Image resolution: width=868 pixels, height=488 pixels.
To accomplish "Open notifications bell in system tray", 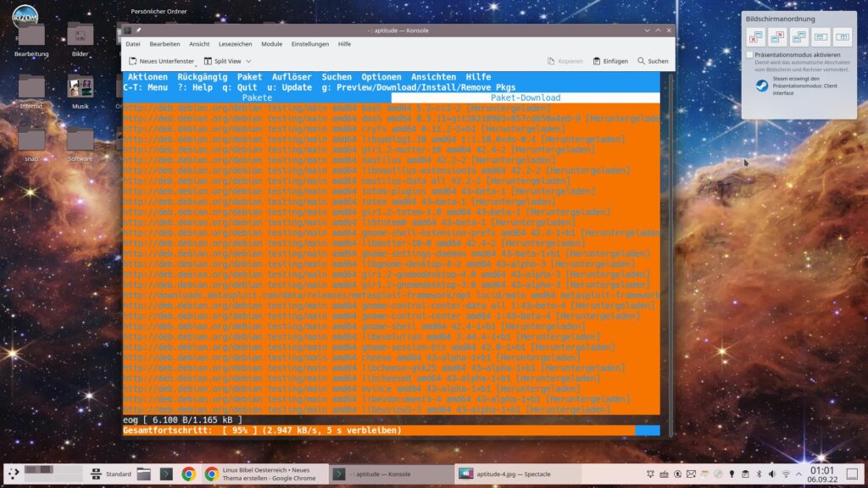I will [x=650, y=474].
